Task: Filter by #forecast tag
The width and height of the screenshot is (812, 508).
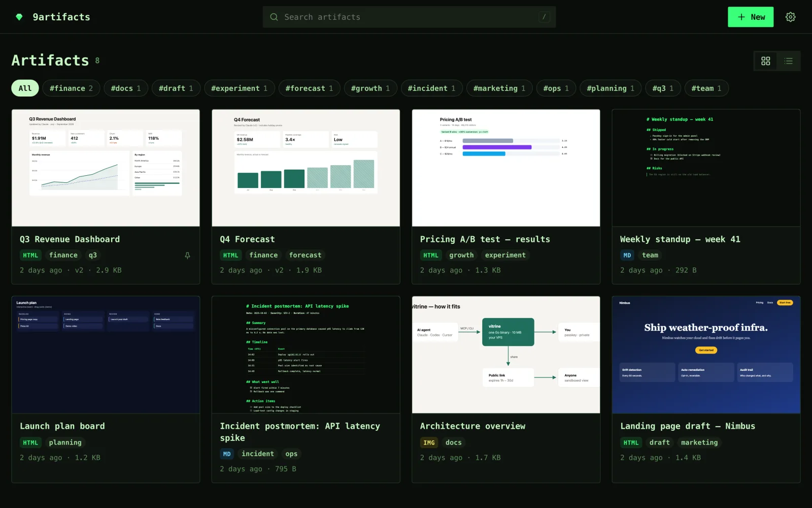Action: (309, 88)
